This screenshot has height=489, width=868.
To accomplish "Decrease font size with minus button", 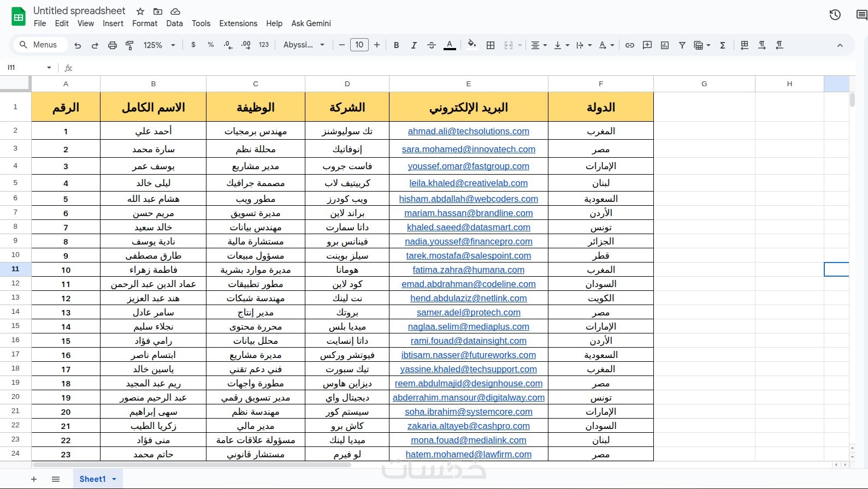I will [x=342, y=45].
